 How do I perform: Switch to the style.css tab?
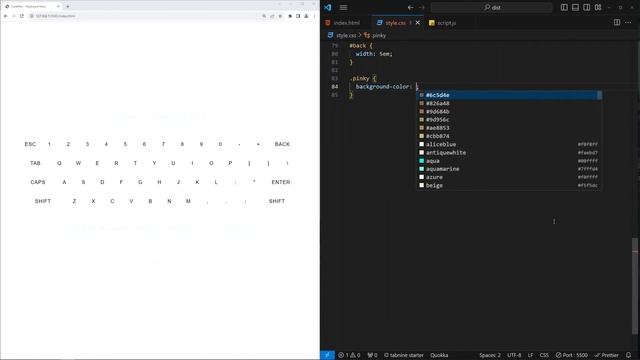[397, 23]
